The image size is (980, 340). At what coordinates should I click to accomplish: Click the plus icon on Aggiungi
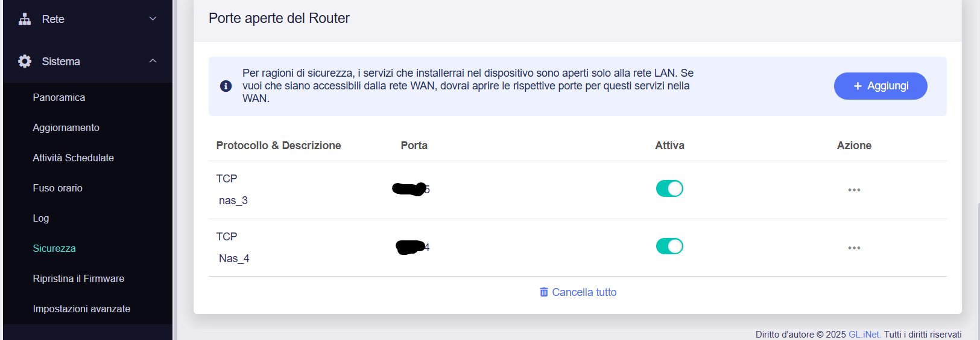tap(858, 86)
